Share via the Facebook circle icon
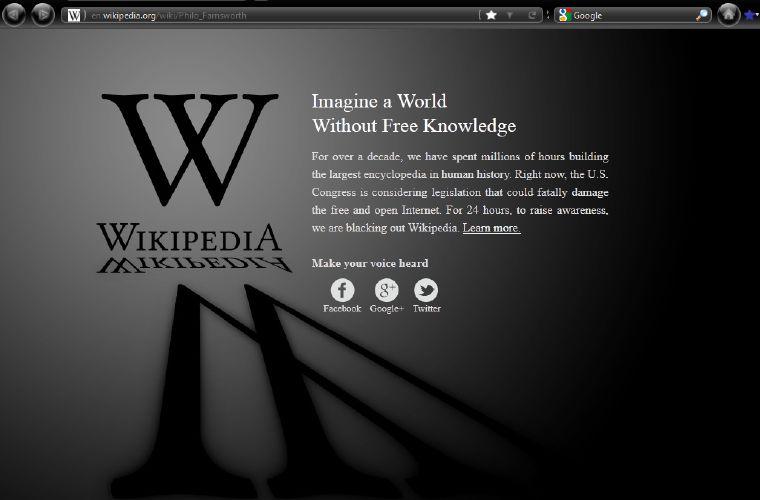The image size is (760, 500). click(342, 290)
